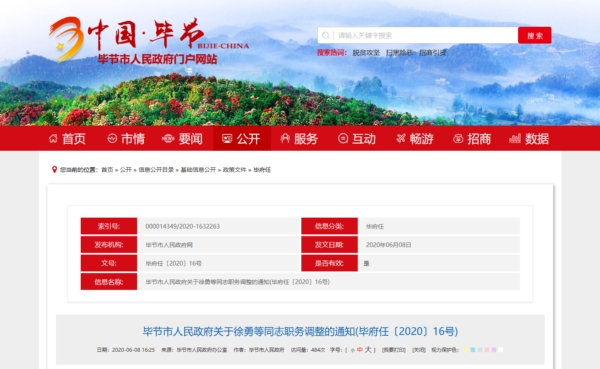Click the index number 000014349/2020-1632263
Screen dimensions: 600x369
point(183,226)
